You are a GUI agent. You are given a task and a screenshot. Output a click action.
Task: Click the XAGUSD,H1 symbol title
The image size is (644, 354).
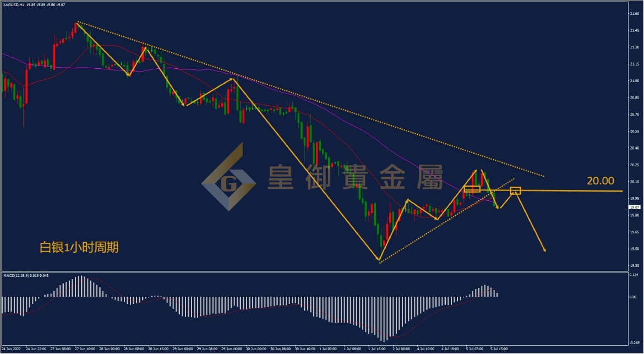(14, 4)
